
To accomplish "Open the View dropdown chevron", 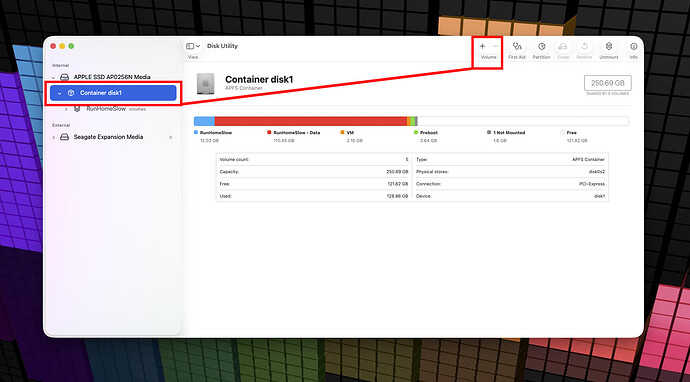I will click(x=198, y=46).
